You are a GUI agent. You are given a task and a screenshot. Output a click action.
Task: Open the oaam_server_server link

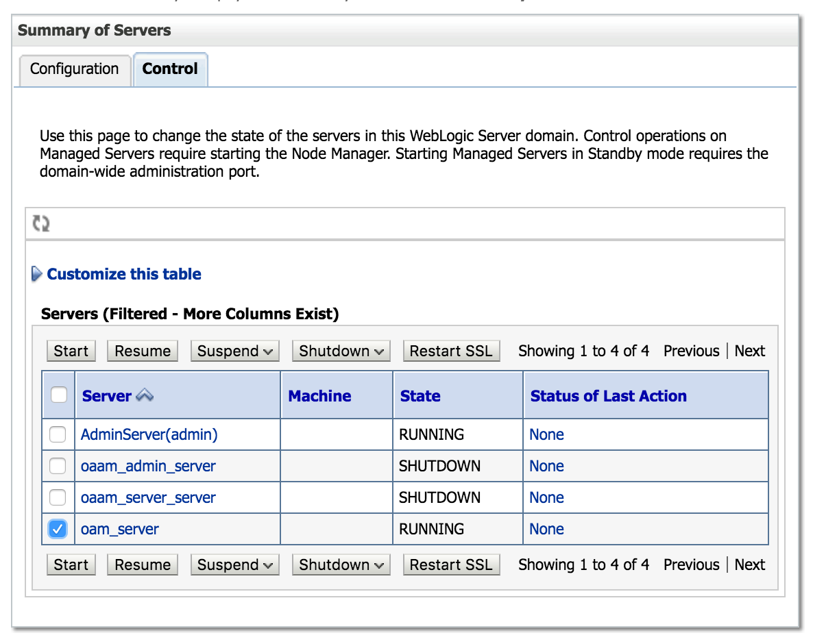point(147,497)
